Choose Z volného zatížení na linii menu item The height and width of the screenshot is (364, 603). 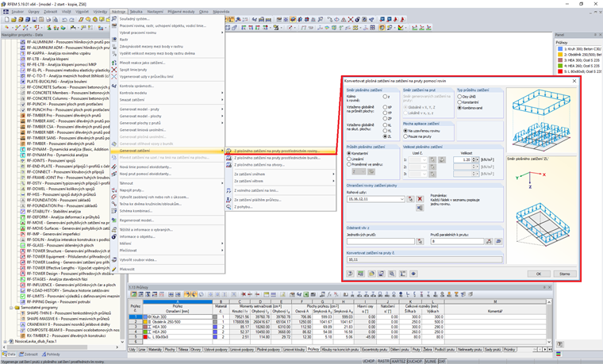click(x=256, y=190)
